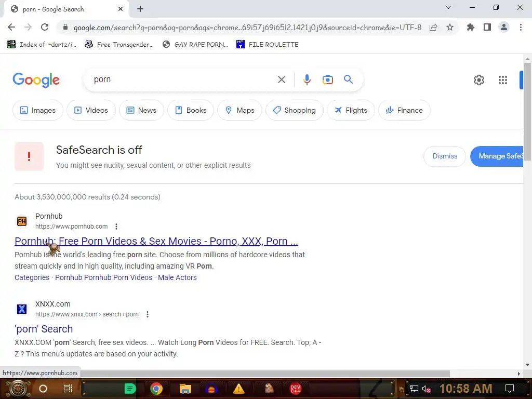Submit search with magnifier icon
Viewport: 532px width, 399px height.
pos(349,79)
